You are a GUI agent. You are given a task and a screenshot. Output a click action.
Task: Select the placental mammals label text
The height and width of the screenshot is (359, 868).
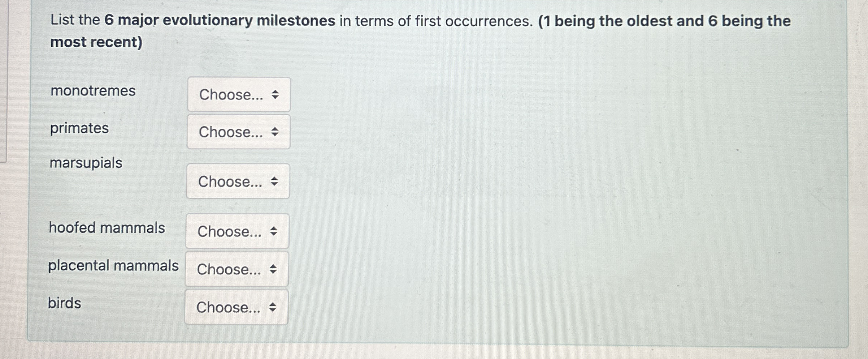pyautogui.click(x=114, y=265)
